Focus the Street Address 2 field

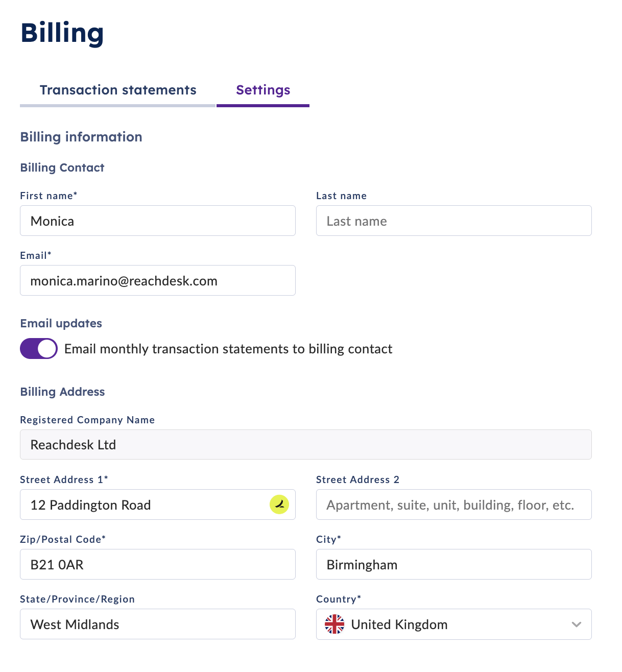coord(453,505)
